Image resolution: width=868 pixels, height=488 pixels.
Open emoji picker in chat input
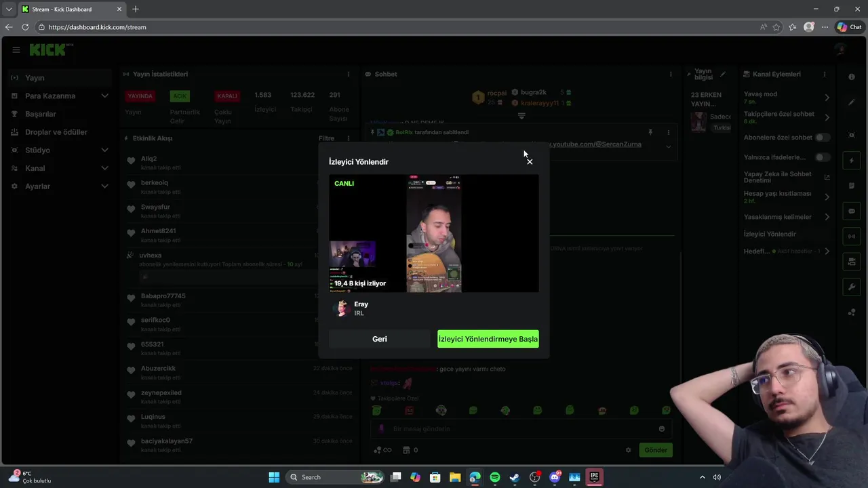pyautogui.click(x=662, y=428)
